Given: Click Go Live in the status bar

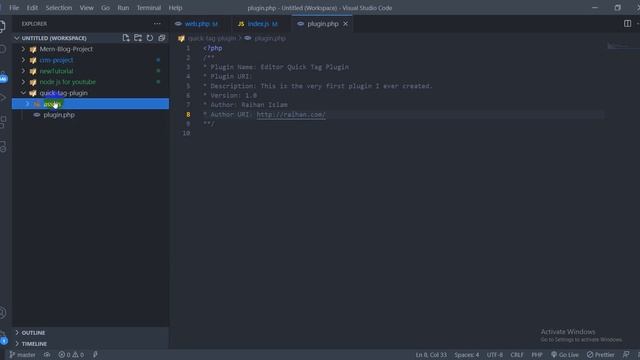Looking at the screenshot, I should pyautogui.click(x=565, y=355).
